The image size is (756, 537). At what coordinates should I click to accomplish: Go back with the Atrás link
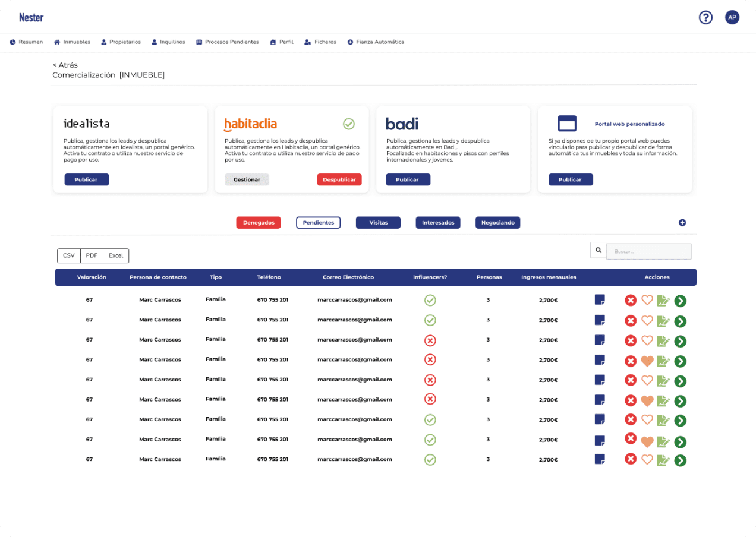[x=65, y=65]
